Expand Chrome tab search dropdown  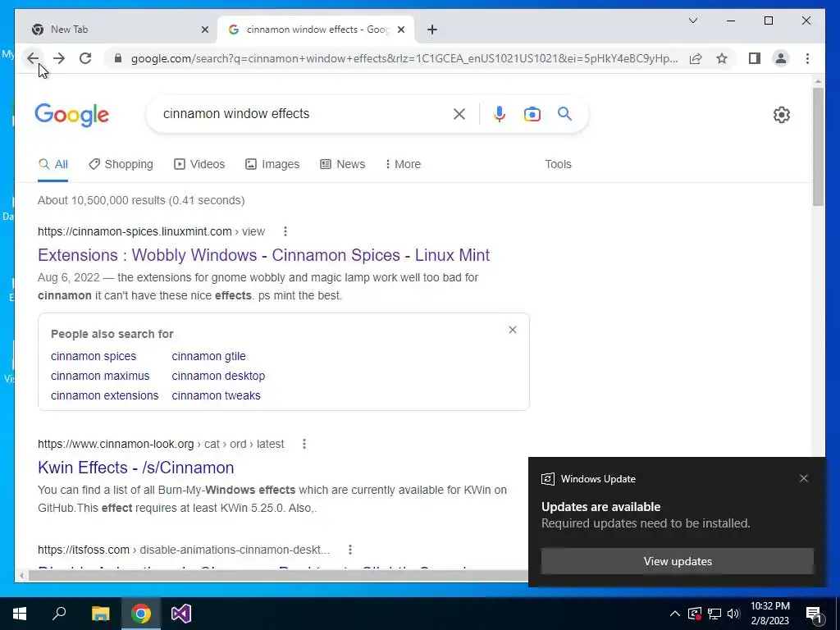pyautogui.click(x=692, y=21)
